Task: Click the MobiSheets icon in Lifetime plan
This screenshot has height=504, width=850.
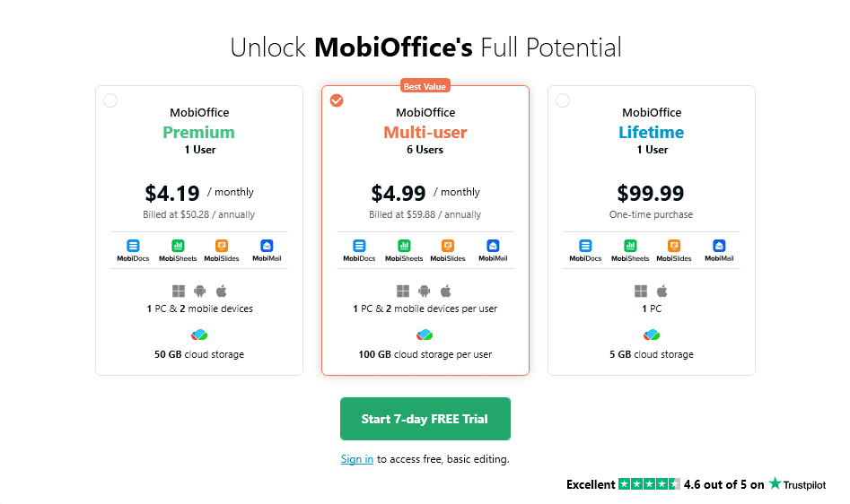Action: point(630,246)
